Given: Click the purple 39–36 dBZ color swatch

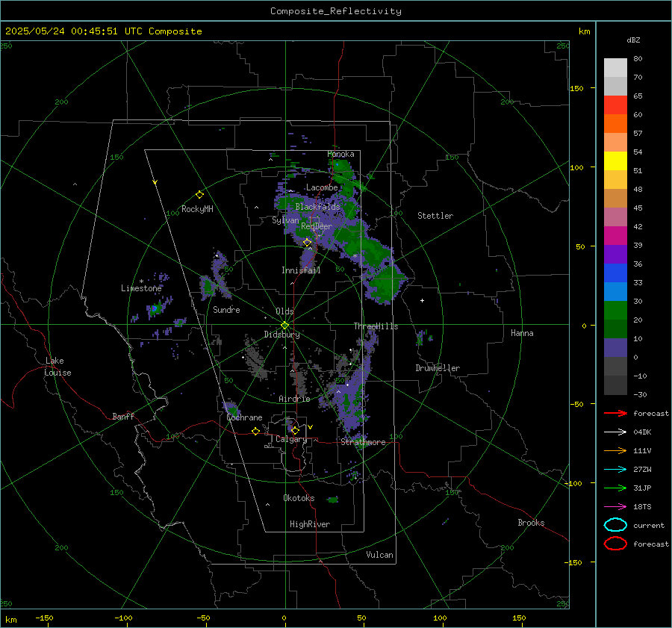Looking at the screenshot, I should tap(615, 254).
